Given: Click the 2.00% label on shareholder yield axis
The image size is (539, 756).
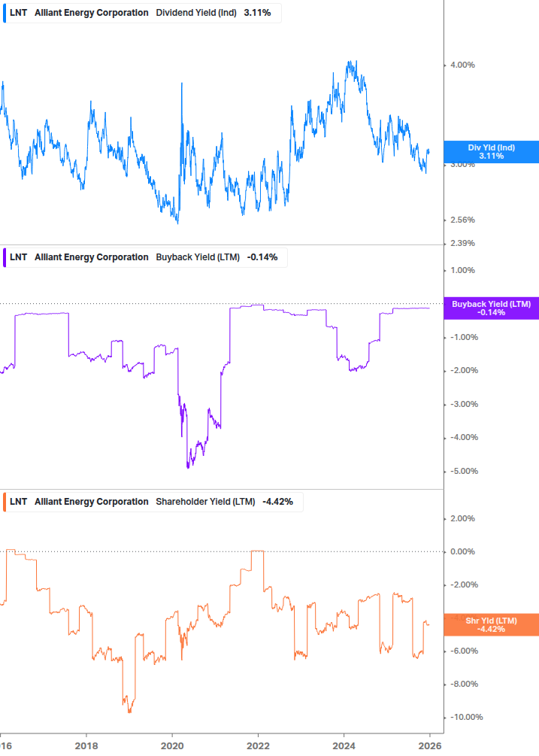Looking at the screenshot, I should click(x=462, y=519).
